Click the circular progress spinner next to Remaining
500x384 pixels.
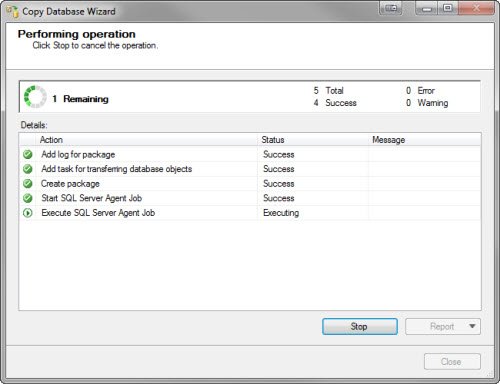tap(35, 97)
